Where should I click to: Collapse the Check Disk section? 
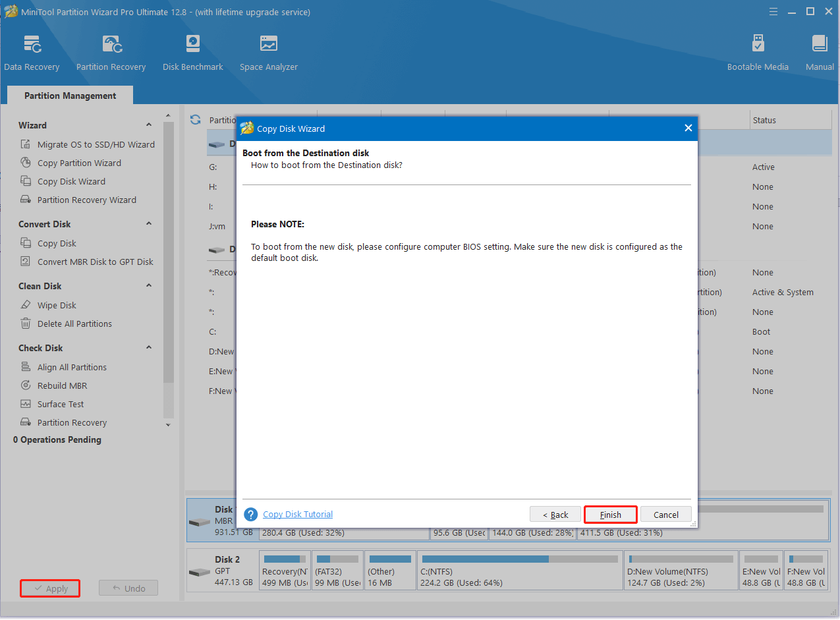[149, 347]
